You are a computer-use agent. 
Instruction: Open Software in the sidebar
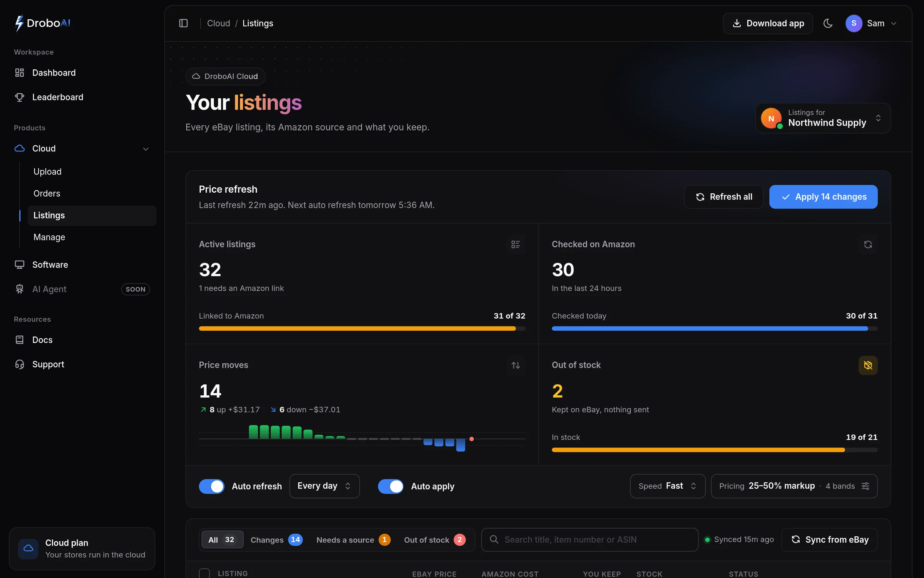82,265
